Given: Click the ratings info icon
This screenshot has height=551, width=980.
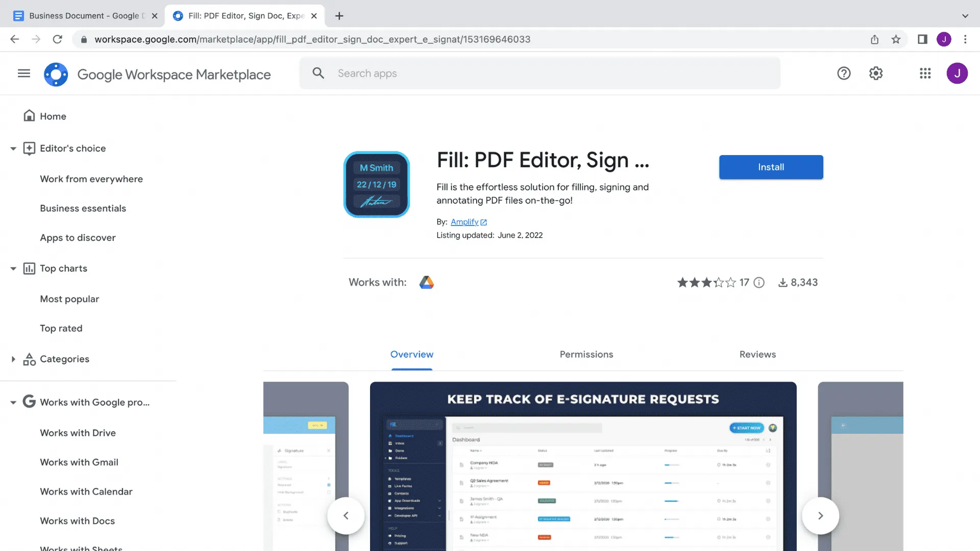Looking at the screenshot, I should [x=759, y=282].
